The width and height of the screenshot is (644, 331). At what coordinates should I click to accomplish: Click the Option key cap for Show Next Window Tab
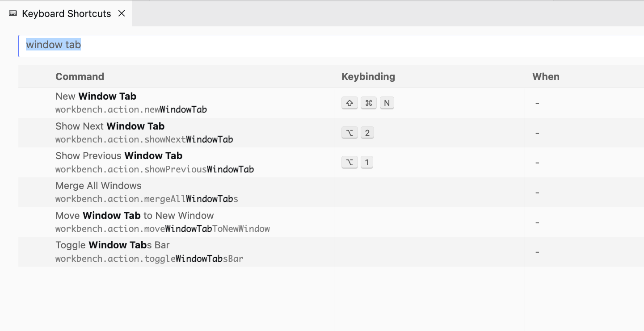pyautogui.click(x=349, y=133)
